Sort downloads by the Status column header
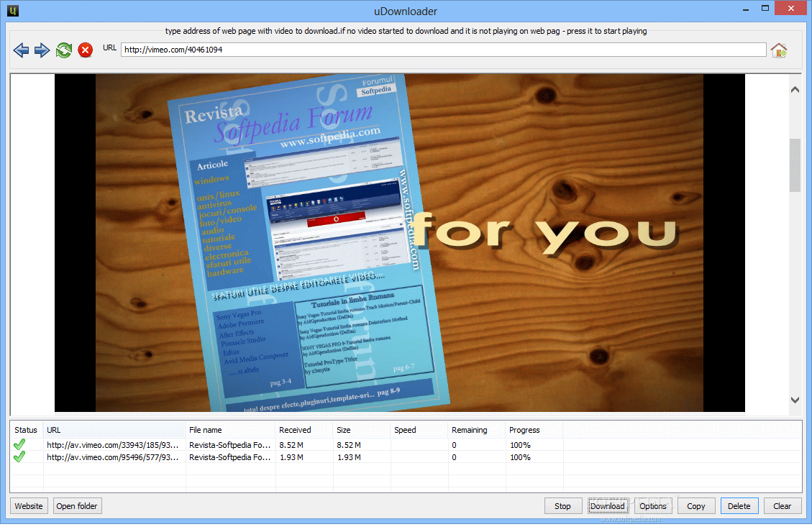 pyautogui.click(x=27, y=430)
